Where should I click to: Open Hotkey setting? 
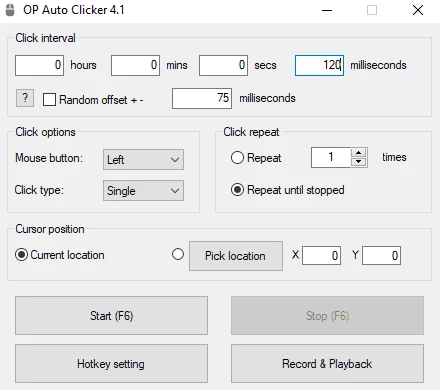(111, 364)
